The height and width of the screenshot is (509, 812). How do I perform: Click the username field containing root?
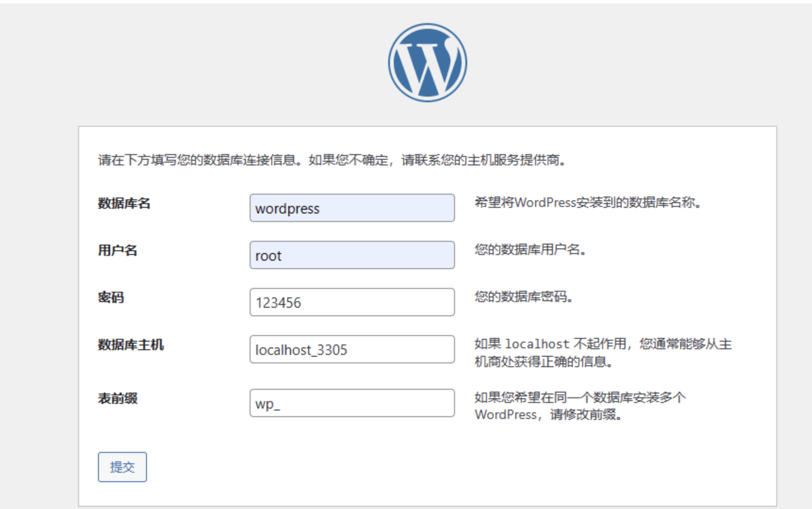point(352,255)
